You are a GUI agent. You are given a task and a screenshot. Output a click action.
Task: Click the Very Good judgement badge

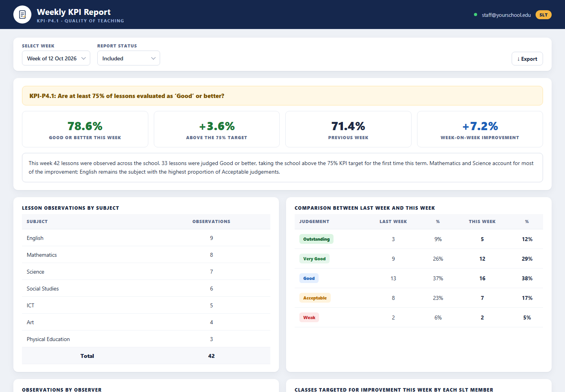[x=314, y=259]
